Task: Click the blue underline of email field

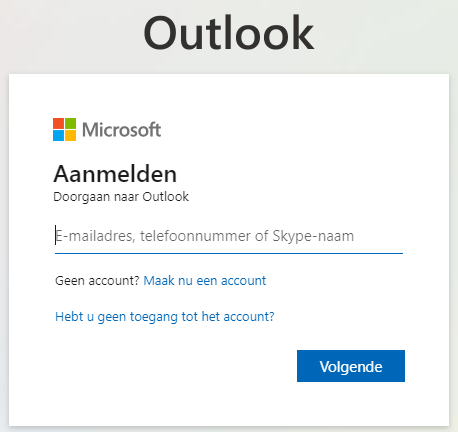Action: pos(229,253)
